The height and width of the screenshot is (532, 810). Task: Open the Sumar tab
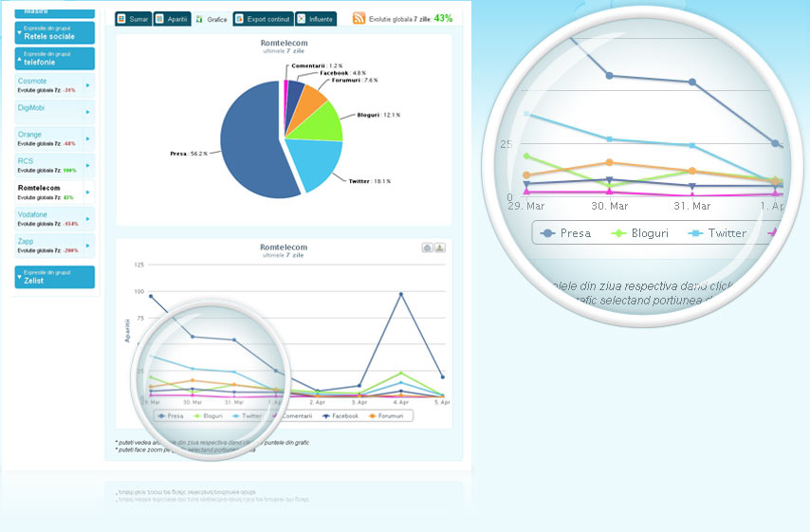[x=134, y=19]
